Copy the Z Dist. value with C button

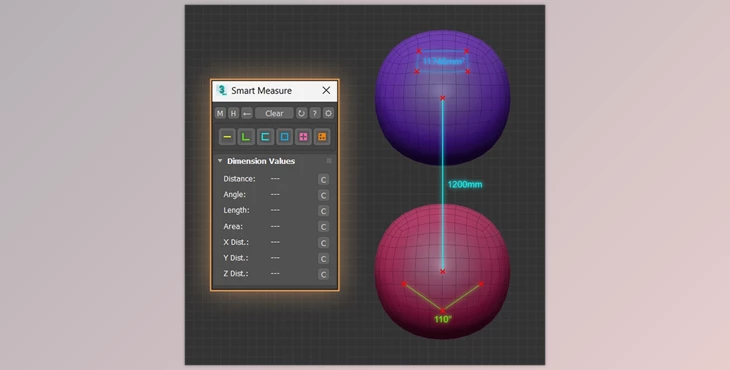[x=324, y=275]
